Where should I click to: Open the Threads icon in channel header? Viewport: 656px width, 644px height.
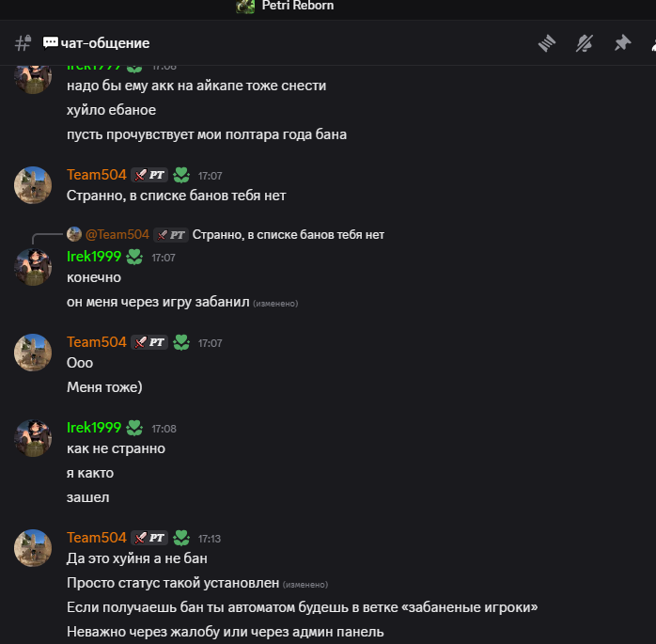(x=548, y=43)
